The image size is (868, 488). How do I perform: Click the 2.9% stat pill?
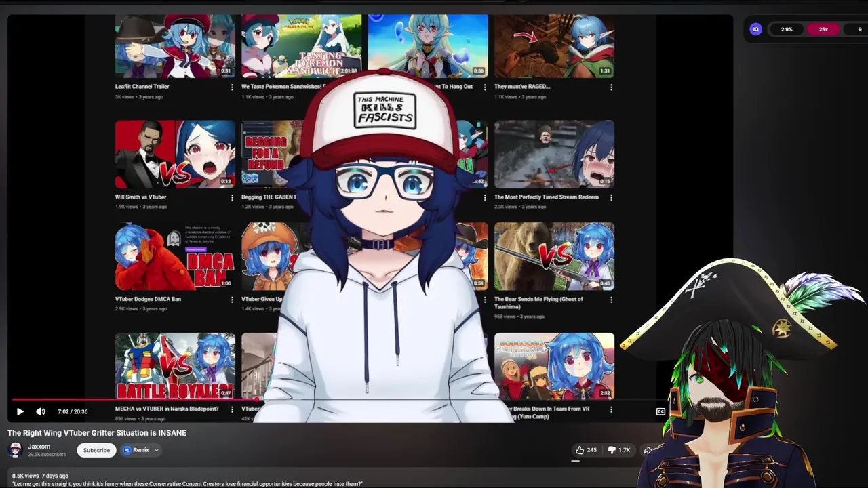[787, 29]
